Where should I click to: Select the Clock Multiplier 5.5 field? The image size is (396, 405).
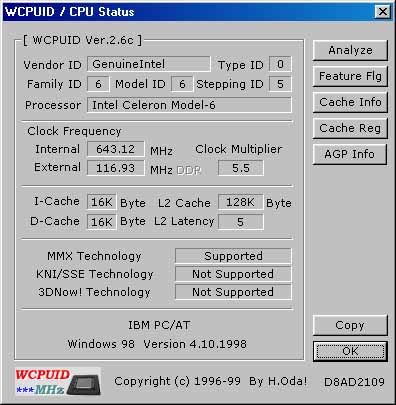coord(241,168)
